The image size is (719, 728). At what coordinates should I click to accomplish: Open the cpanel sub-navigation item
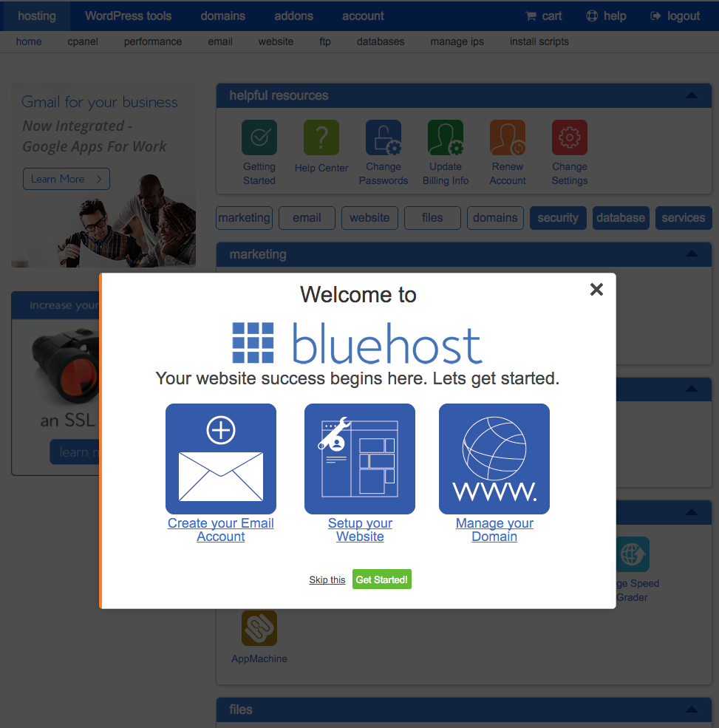(x=83, y=42)
